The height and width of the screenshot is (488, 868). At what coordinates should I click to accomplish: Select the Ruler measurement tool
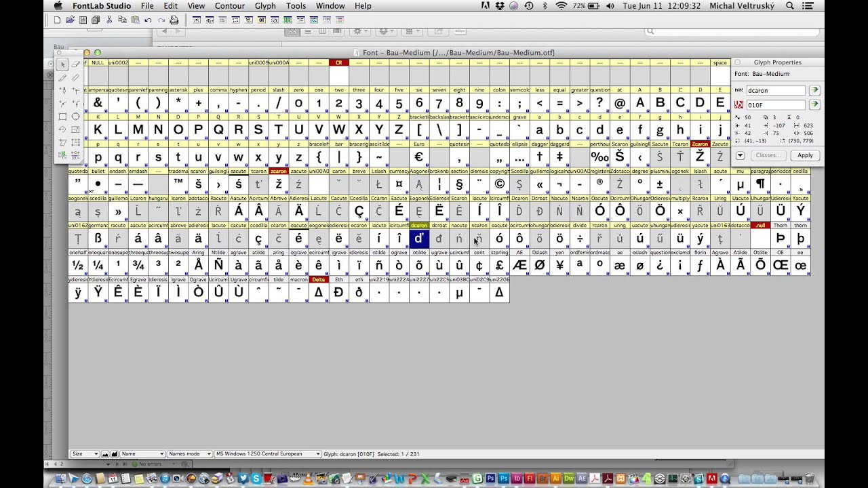click(x=75, y=77)
